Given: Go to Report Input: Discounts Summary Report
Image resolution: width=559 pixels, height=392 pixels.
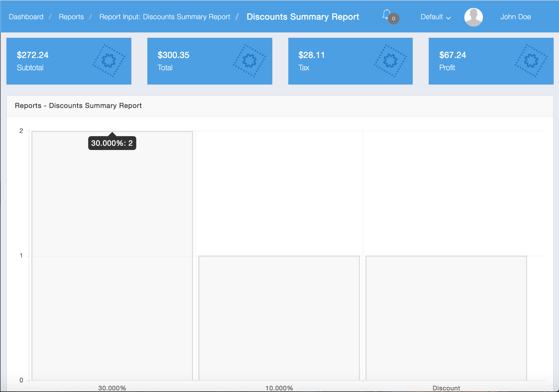Looking at the screenshot, I should (165, 17).
